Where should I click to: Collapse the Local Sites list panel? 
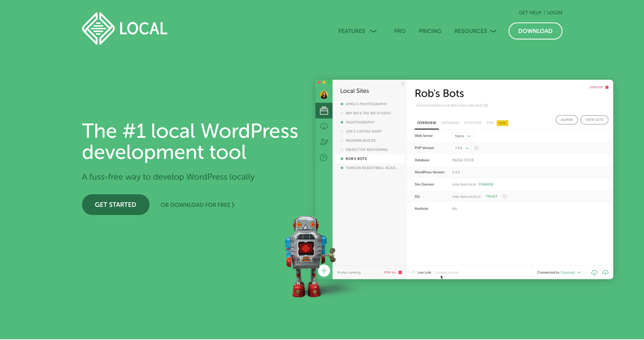point(403,84)
